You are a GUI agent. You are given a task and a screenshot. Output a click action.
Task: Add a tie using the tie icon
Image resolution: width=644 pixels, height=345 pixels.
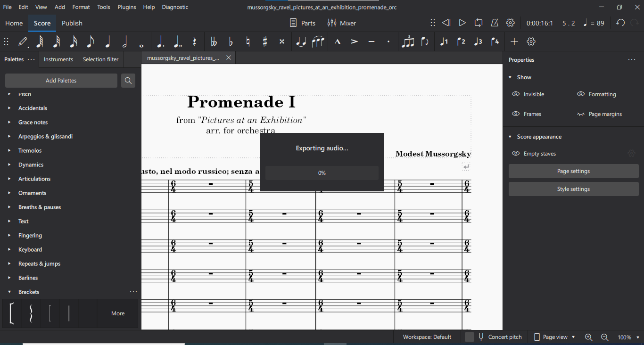point(301,41)
